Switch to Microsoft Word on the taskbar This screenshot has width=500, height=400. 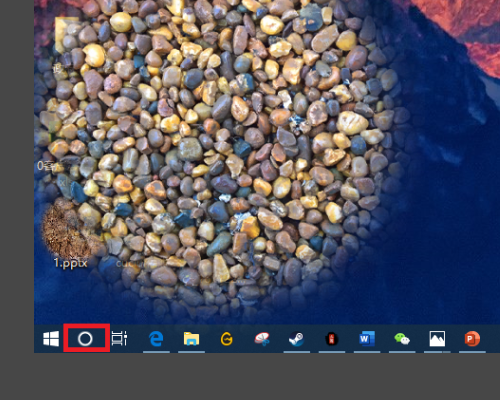coord(367,339)
